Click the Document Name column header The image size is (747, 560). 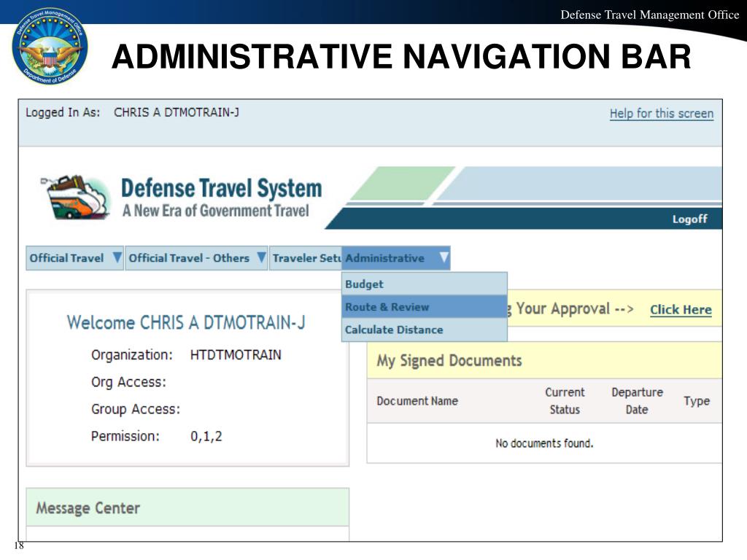417,401
